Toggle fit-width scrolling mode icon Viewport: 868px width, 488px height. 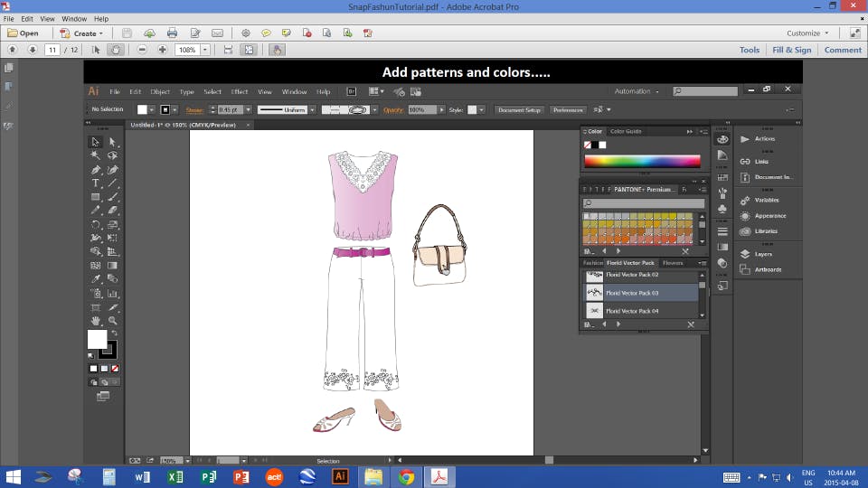(x=228, y=50)
